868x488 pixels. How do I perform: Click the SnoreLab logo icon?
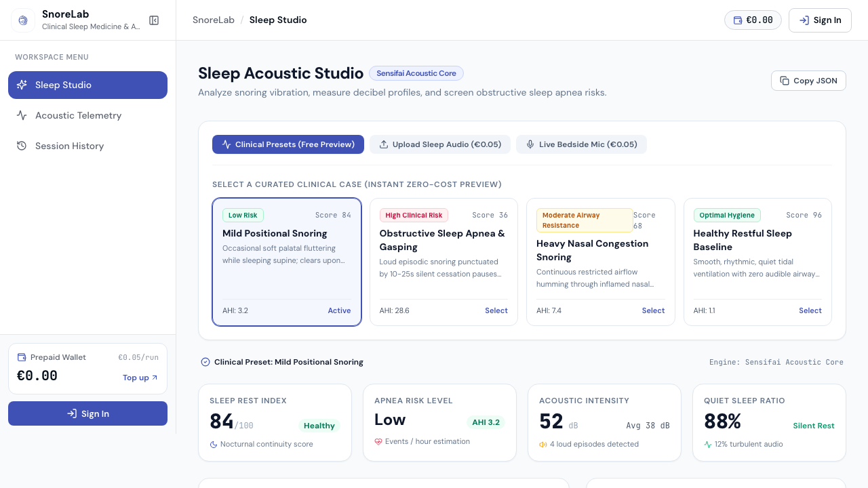coord(23,20)
